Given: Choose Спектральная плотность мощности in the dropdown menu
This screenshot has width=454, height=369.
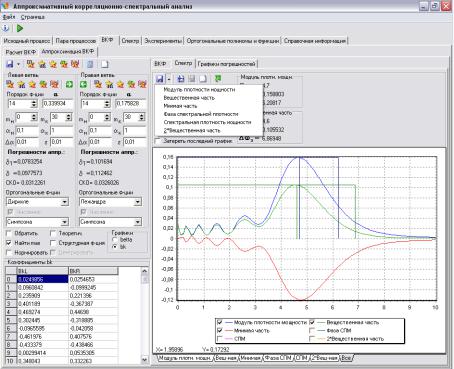Looking at the screenshot, I should click(207, 122).
